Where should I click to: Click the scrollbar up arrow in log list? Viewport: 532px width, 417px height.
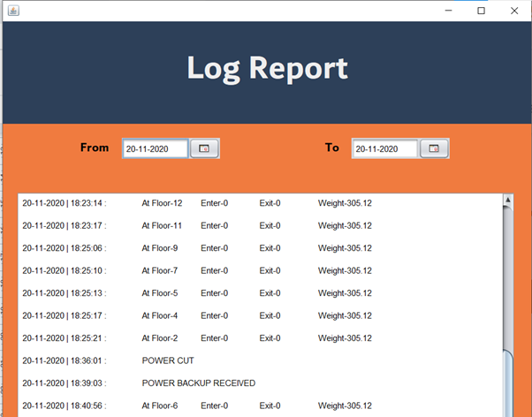[508, 200]
